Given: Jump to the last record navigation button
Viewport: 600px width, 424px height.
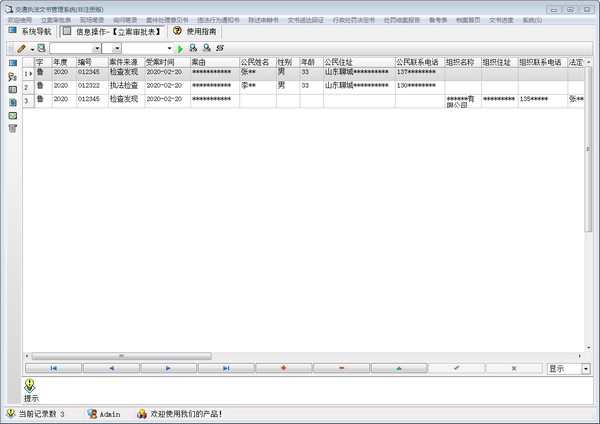Looking at the screenshot, I should [x=226, y=368].
